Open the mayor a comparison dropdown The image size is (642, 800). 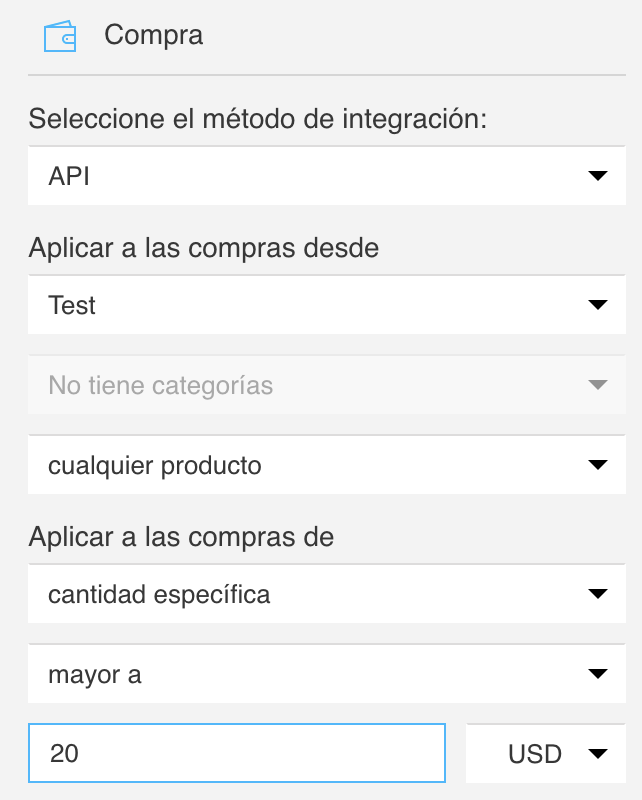point(327,673)
